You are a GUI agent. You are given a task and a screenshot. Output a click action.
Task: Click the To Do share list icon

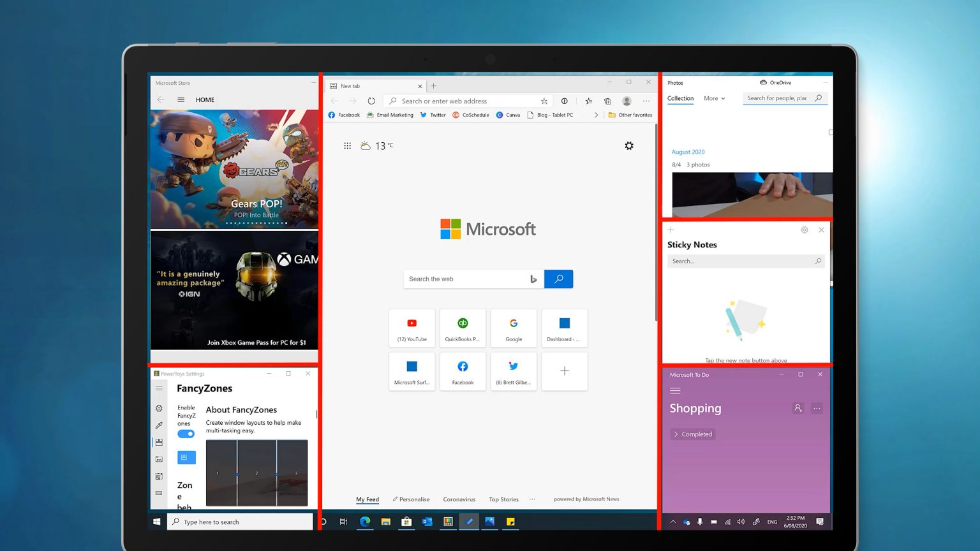point(798,408)
